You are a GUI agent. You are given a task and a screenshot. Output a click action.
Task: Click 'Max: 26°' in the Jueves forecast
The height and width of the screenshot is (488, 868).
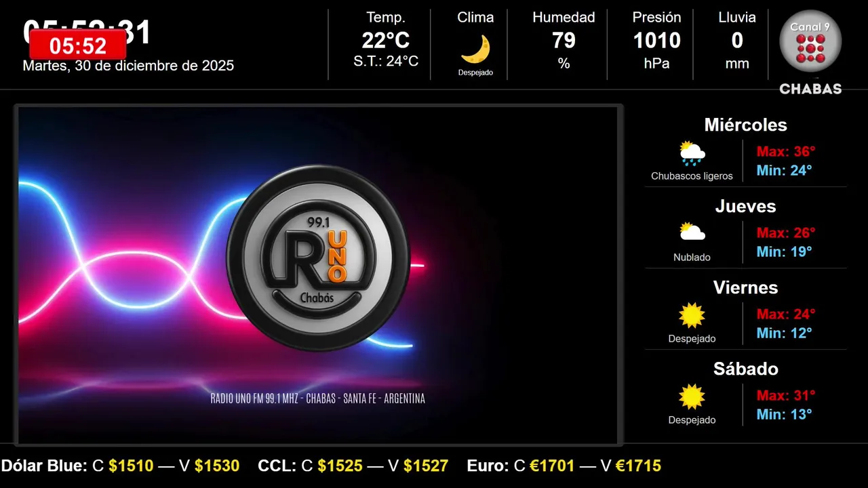click(x=786, y=233)
